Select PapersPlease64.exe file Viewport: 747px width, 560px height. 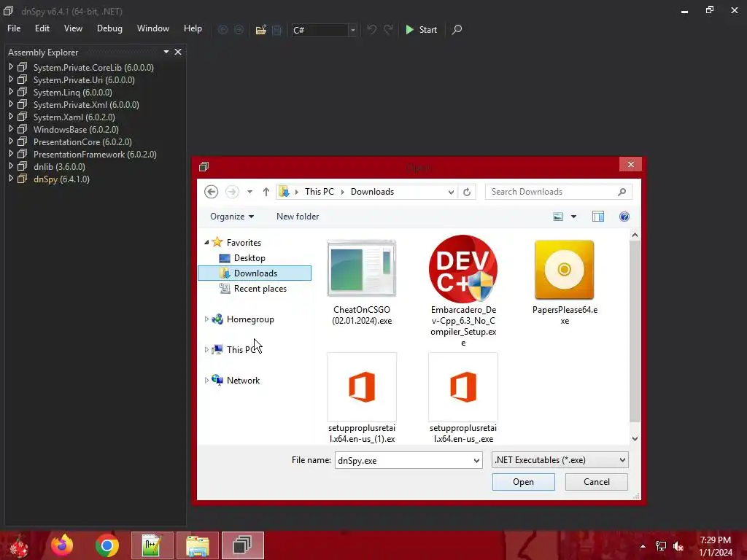(565, 283)
